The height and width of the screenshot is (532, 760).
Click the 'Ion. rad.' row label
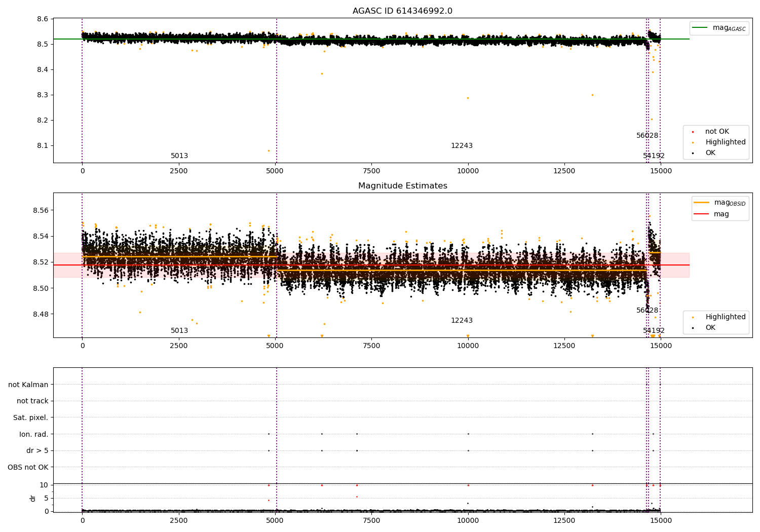[34, 434]
